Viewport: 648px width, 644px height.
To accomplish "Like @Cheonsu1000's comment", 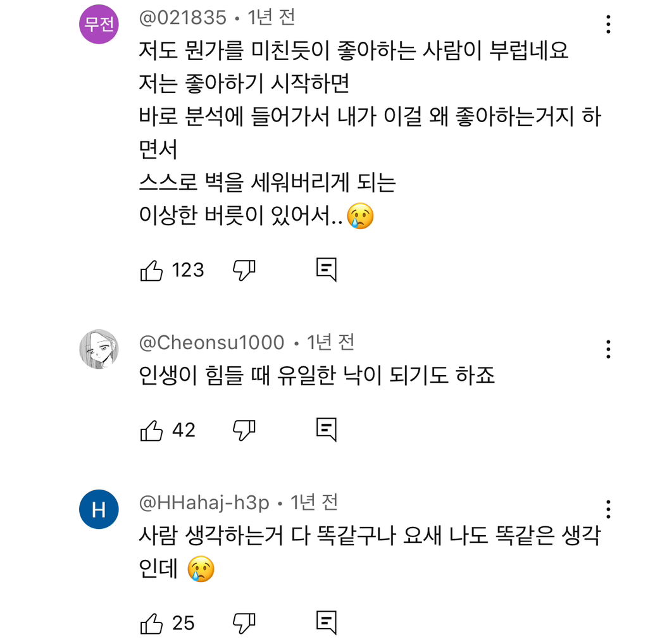I will coord(154,430).
